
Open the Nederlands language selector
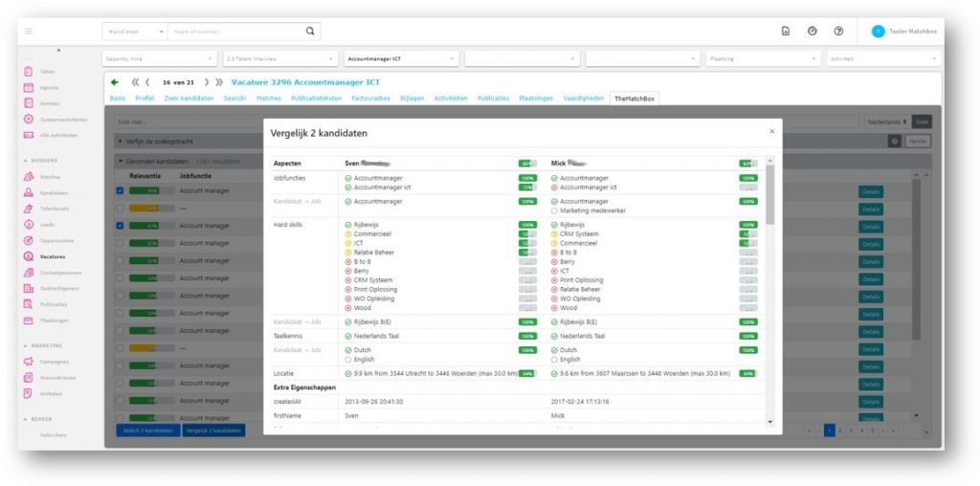click(887, 122)
